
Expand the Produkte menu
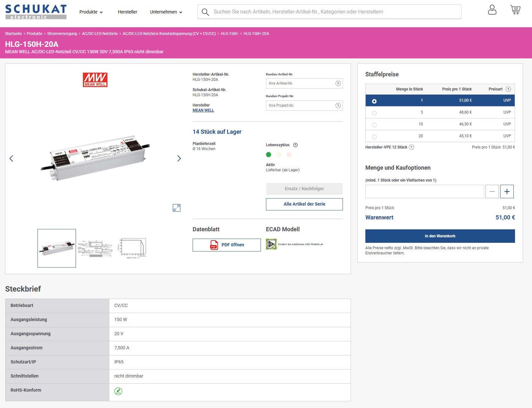[91, 12]
